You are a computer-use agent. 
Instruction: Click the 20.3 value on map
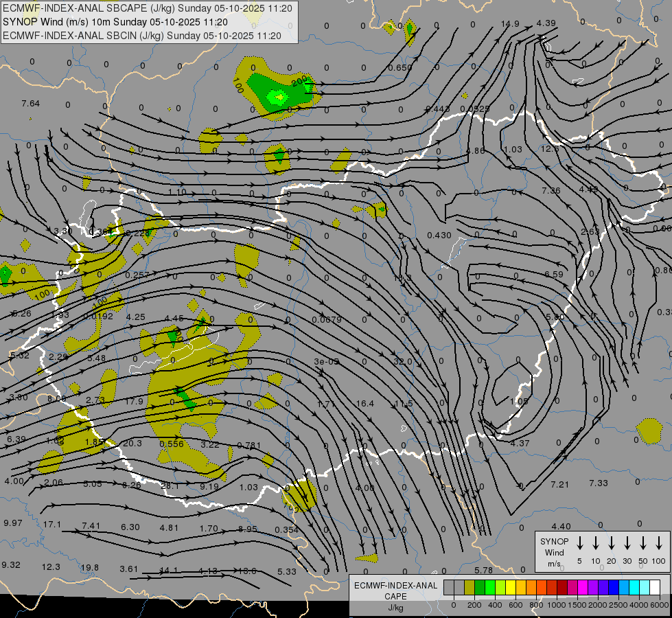click(x=132, y=443)
